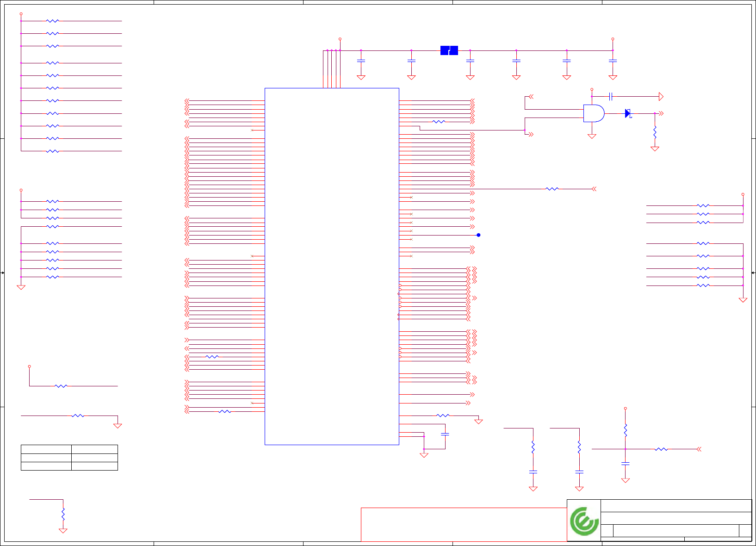Select the vertical resistor below the diode output
Image resolution: width=756 pixels, height=546 pixels.
tap(655, 132)
